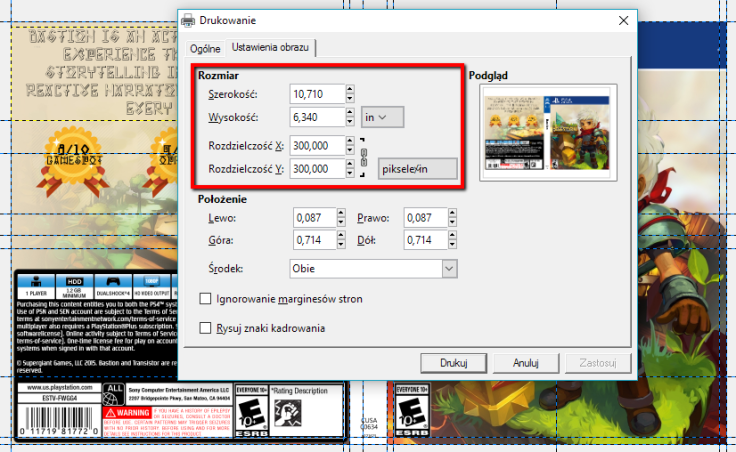Decrease Rozdzielczość Y with down arrow
Image resolution: width=736 pixels, height=452 pixels.
[350, 174]
